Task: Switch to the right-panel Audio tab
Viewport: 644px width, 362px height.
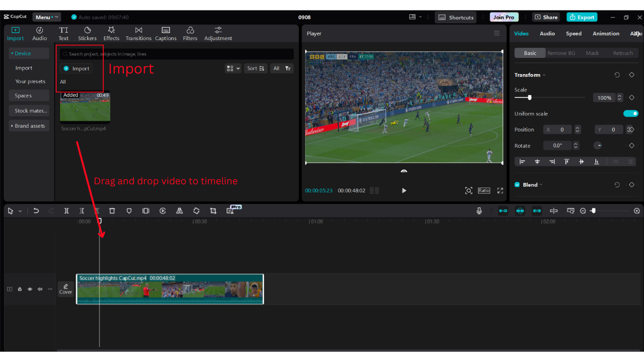Action: [x=547, y=34]
